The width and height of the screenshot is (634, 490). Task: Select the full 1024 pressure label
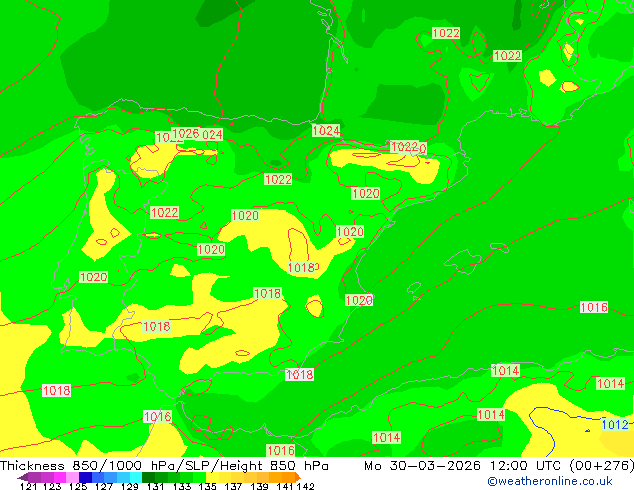pyautogui.click(x=326, y=131)
